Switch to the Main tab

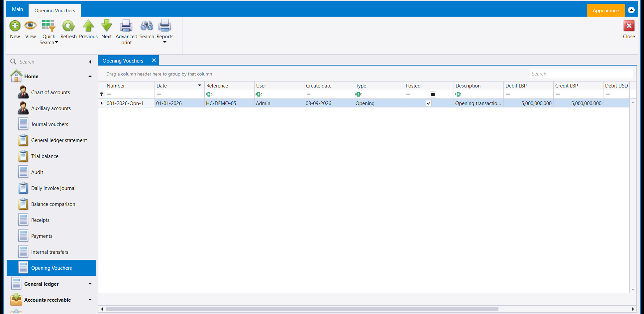pyautogui.click(x=18, y=9)
